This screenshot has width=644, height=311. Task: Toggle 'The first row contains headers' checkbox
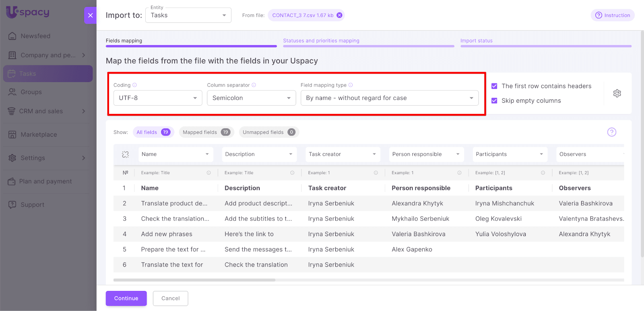click(x=494, y=86)
